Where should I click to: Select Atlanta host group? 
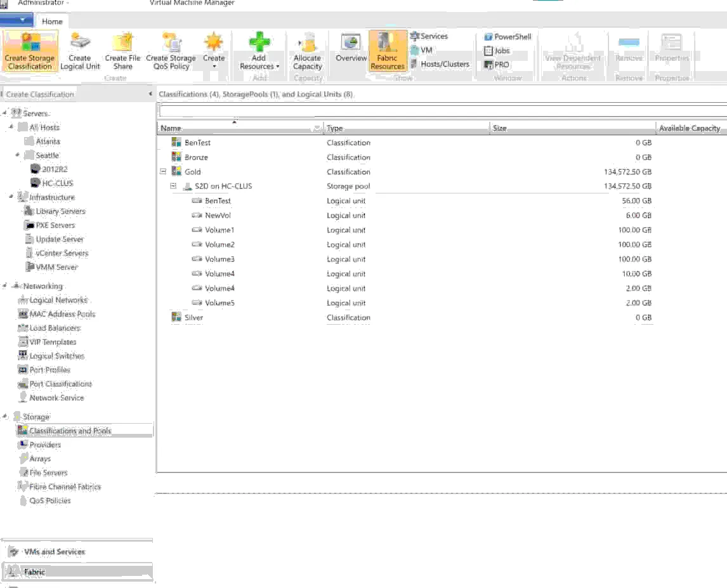43,141
